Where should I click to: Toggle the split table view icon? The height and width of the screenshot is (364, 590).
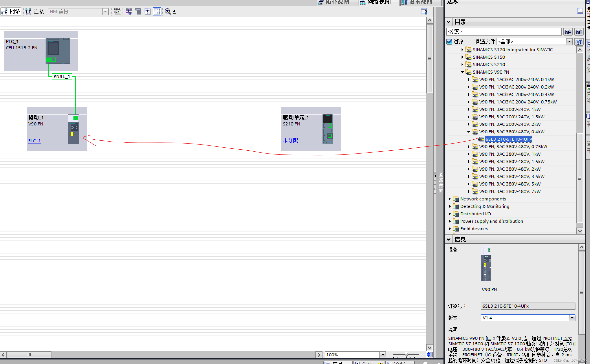[x=157, y=11]
